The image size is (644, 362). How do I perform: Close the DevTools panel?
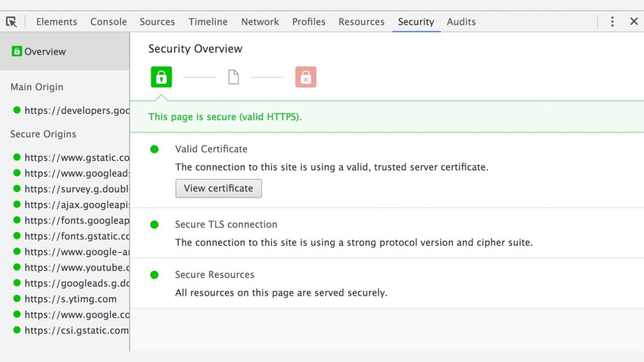click(634, 22)
